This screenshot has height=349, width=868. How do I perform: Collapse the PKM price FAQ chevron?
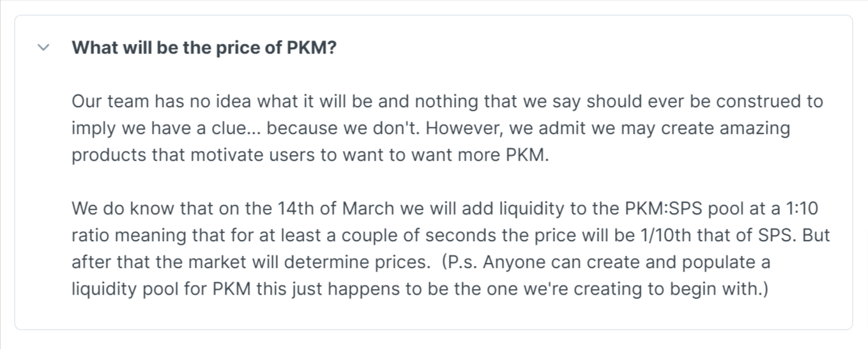click(x=43, y=48)
